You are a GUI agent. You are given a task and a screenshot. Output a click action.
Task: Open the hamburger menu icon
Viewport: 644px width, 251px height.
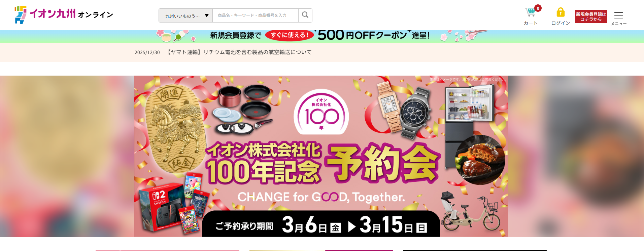[618, 15]
